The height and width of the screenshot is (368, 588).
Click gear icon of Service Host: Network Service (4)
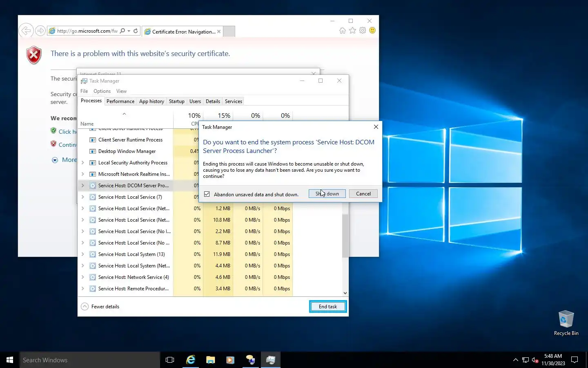click(93, 277)
